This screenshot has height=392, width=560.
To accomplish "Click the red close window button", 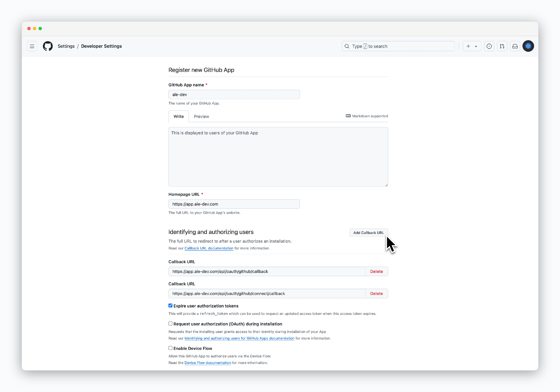I will point(29,28).
